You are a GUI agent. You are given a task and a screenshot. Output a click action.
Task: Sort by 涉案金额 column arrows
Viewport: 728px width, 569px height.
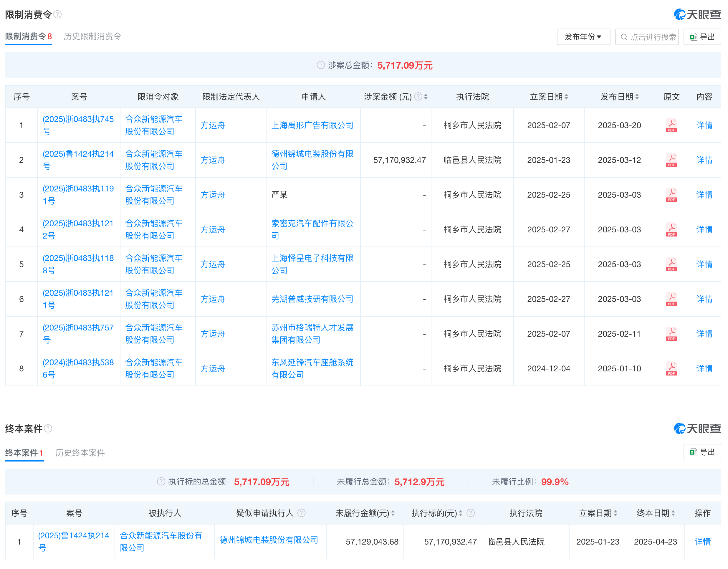pos(426,97)
